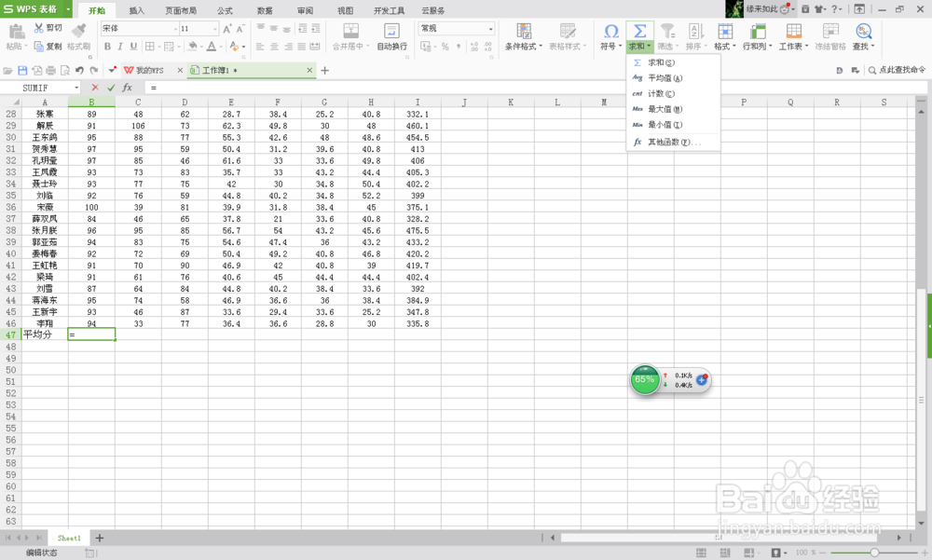
Task: Click the Redo arrow icon
Action: click(x=94, y=70)
